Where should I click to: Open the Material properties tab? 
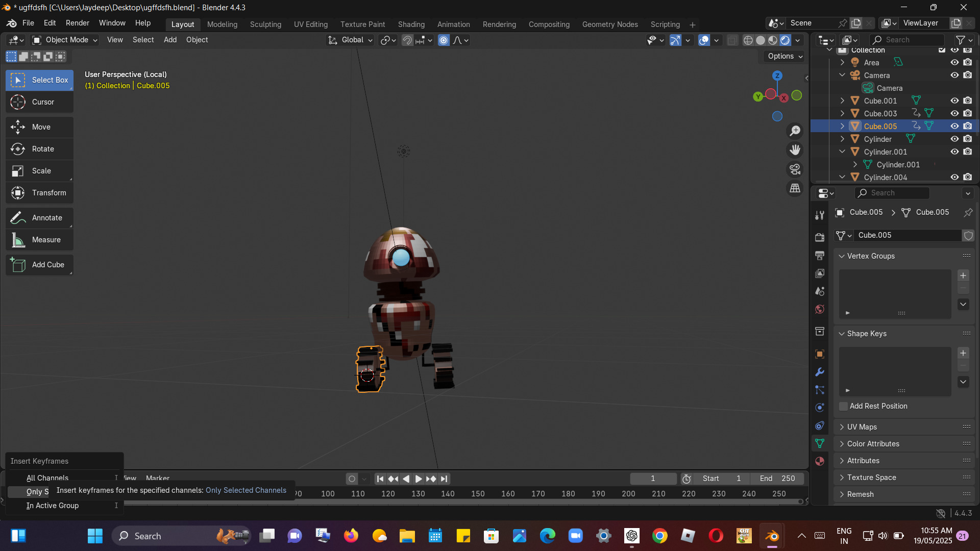(x=820, y=461)
